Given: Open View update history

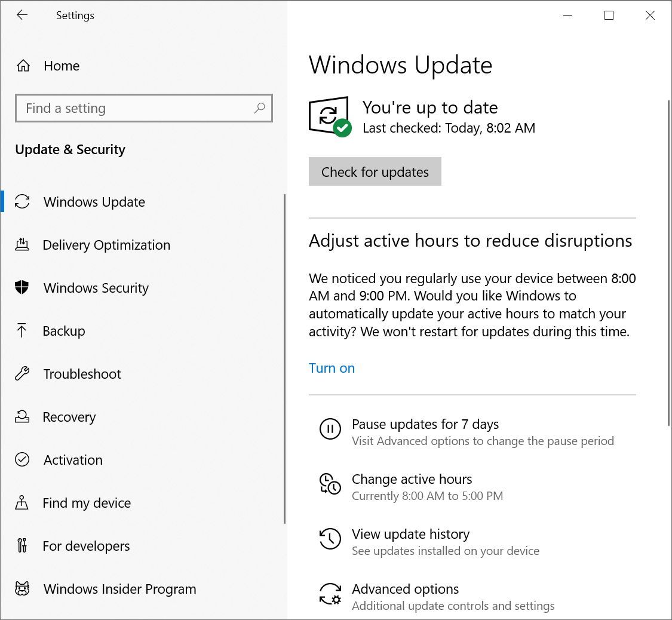Looking at the screenshot, I should tap(411, 535).
